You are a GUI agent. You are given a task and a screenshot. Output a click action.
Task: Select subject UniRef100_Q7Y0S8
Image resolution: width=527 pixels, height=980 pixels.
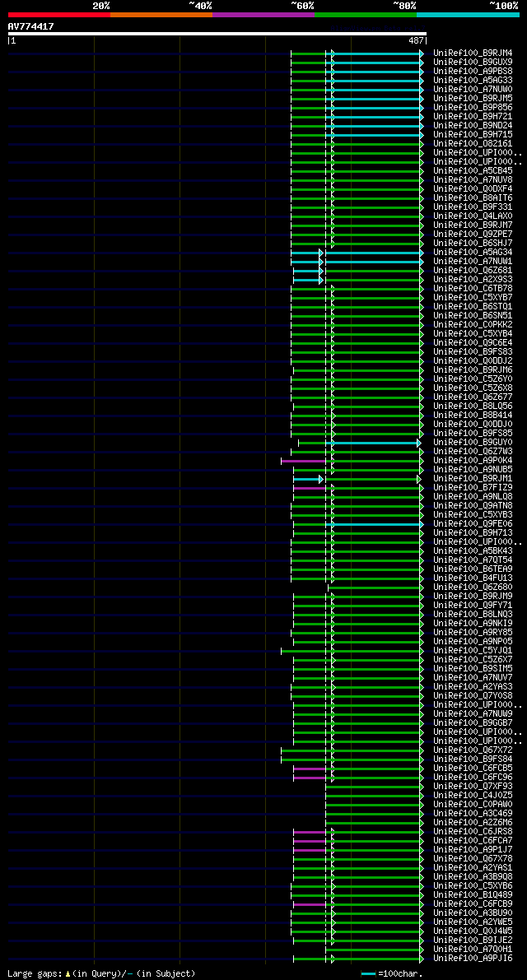pos(473,696)
